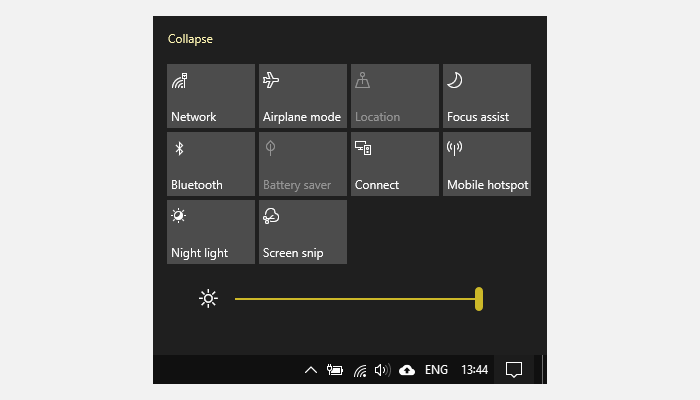
Task: Click the show desktop strip
Action: 543,370
